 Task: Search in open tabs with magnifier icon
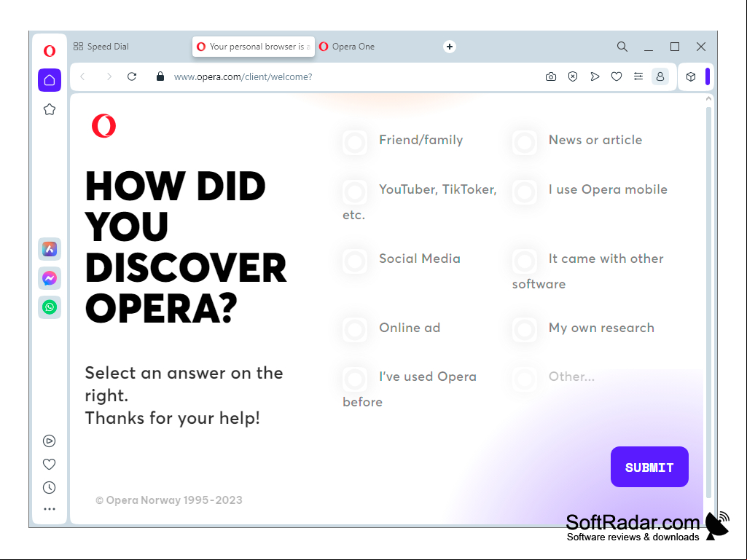click(x=622, y=47)
